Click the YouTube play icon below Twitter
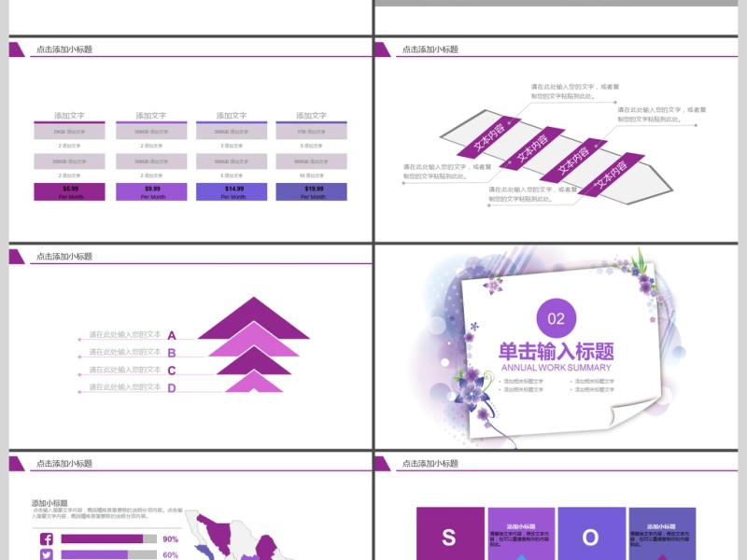Image resolution: width=747 pixels, height=560 pixels. click(45, 558)
